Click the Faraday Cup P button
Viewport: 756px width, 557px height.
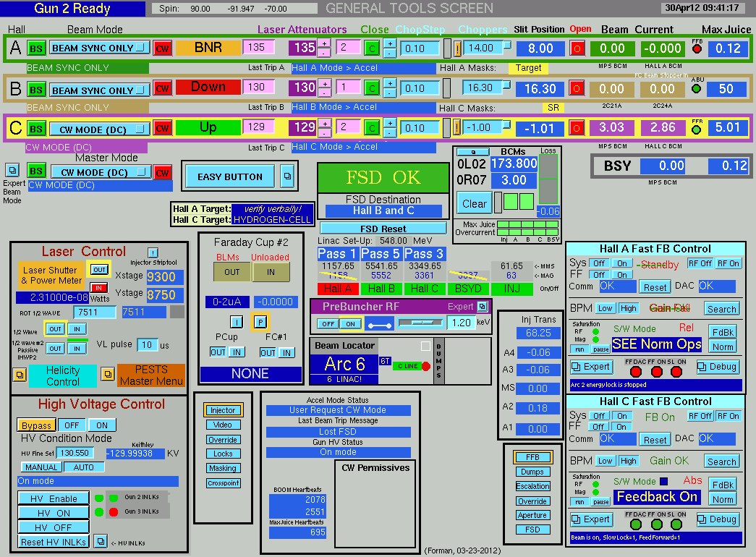point(260,322)
